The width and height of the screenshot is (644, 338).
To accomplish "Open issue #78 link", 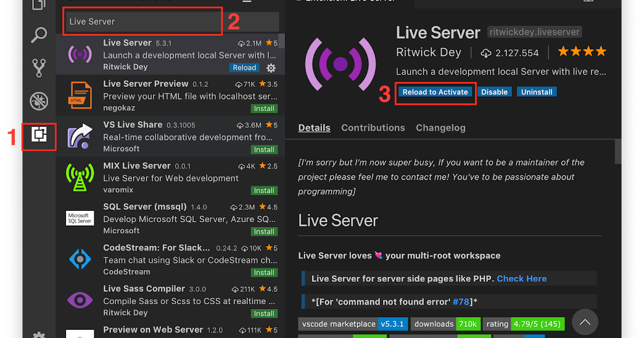I will [460, 301].
